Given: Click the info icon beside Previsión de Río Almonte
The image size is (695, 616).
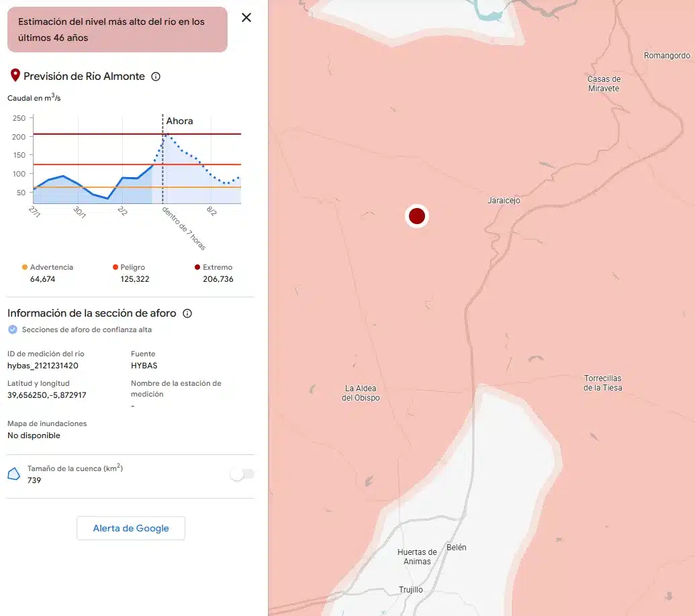Looking at the screenshot, I should pyautogui.click(x=156, y=76).
